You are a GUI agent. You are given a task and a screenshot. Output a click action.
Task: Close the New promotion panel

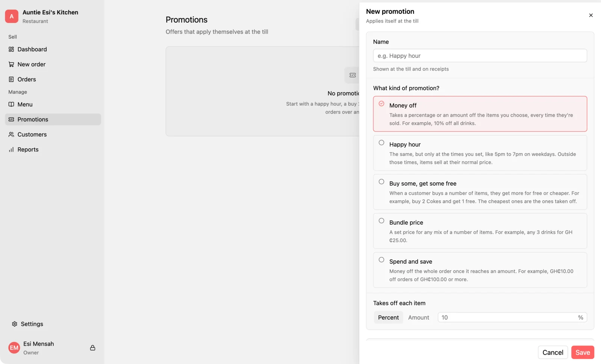tap(591, 15)
